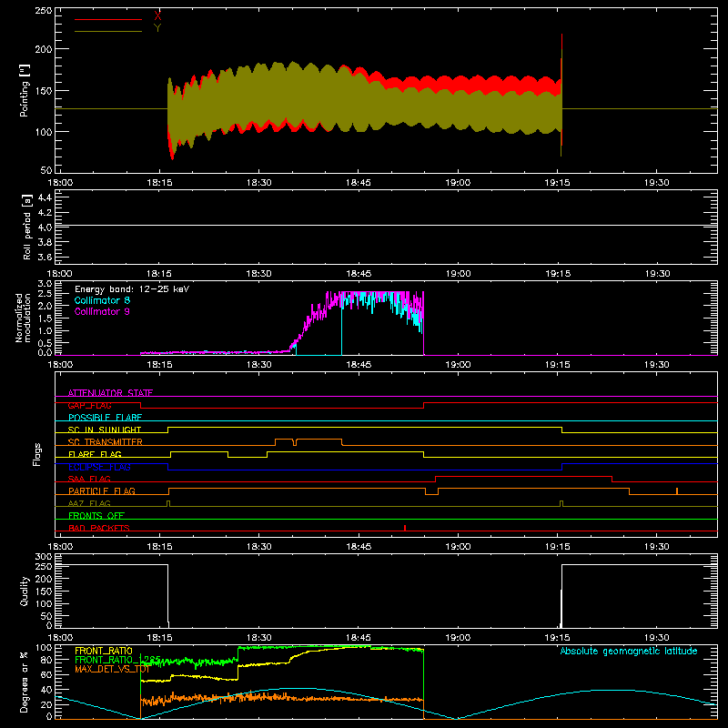Screen dimensions: 728x728
Task: Click the PARTICLE_FLAG spike near 19:33
Action: 677,490
